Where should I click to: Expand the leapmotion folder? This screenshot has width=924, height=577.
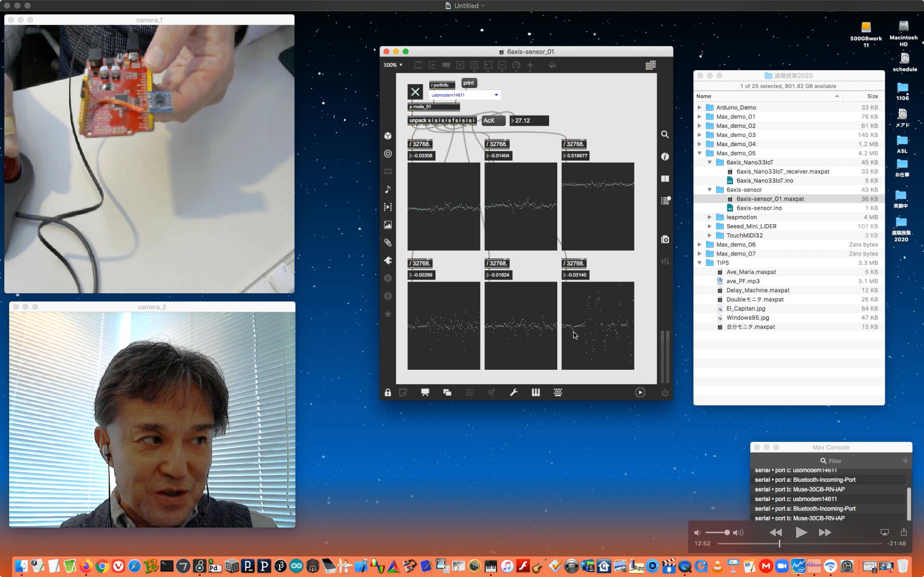[710, 217]
